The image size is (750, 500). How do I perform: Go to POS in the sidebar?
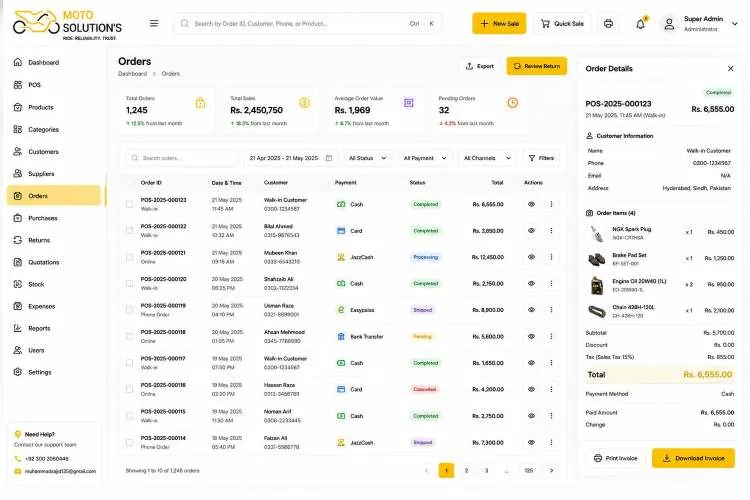[x=54, y=85]
